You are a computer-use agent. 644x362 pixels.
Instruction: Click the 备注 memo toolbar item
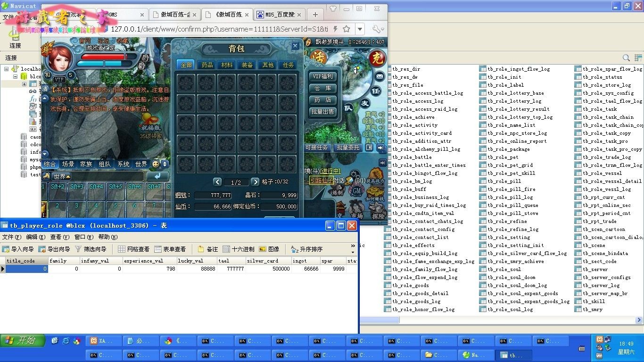point(208,249)
